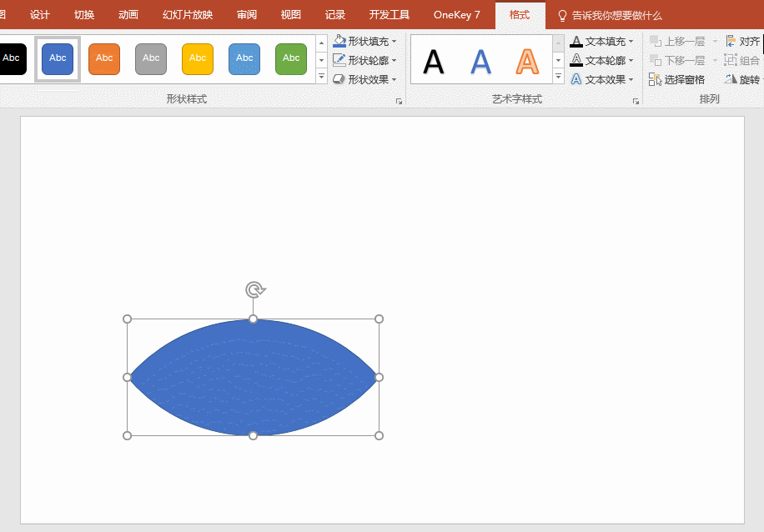Open the 形状填充 dropdown arrow

pos(395,42)
